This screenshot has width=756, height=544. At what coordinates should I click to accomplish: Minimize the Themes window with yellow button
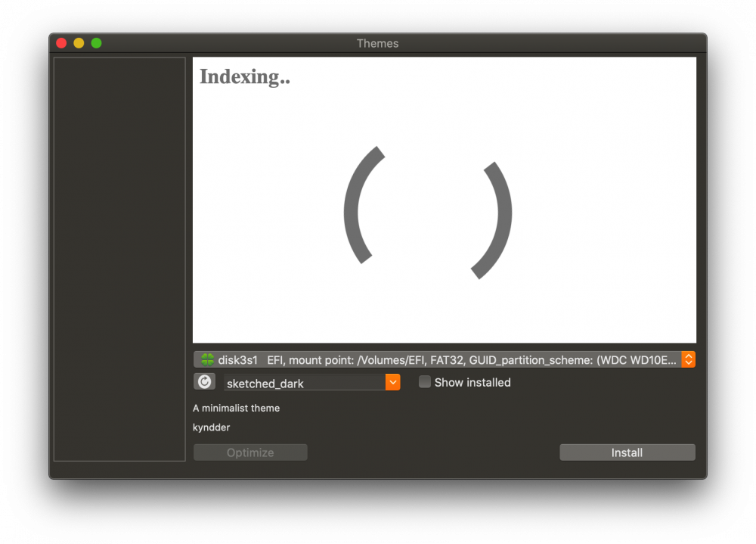[x=79, y=43]
